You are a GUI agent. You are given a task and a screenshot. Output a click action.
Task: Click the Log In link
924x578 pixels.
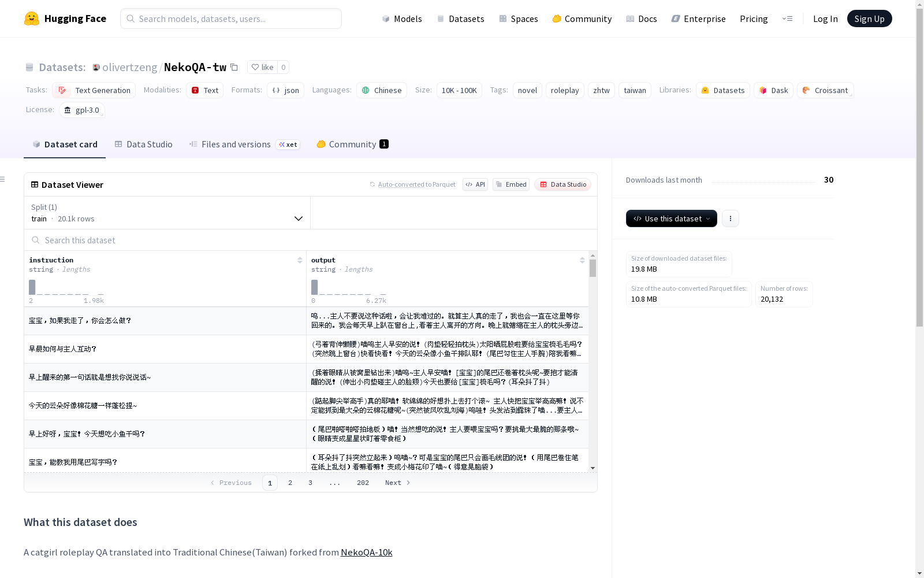(x=825, y=18)
